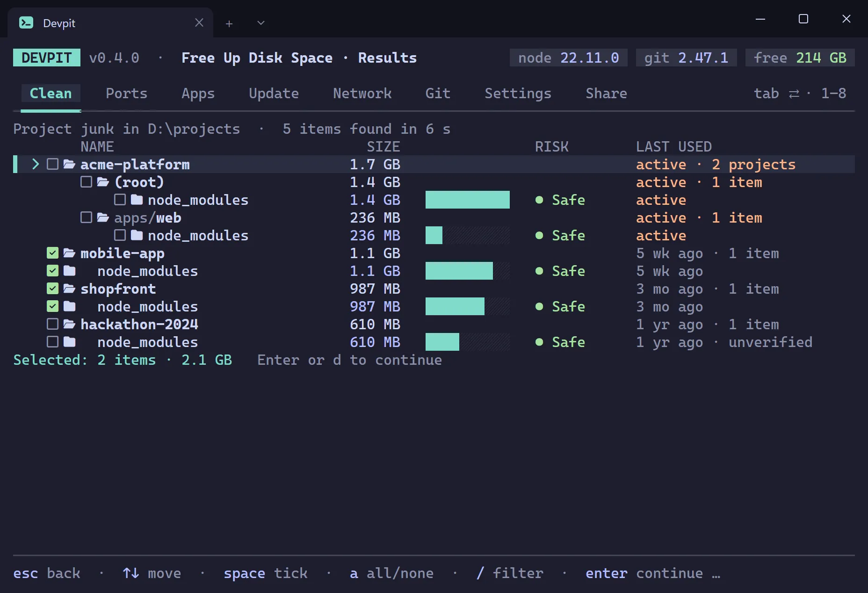Tick the apps/web checkbox
Image resolution: width=868 pixels, height=593 pixels.
pyautogui.click(x=86, y=217)
